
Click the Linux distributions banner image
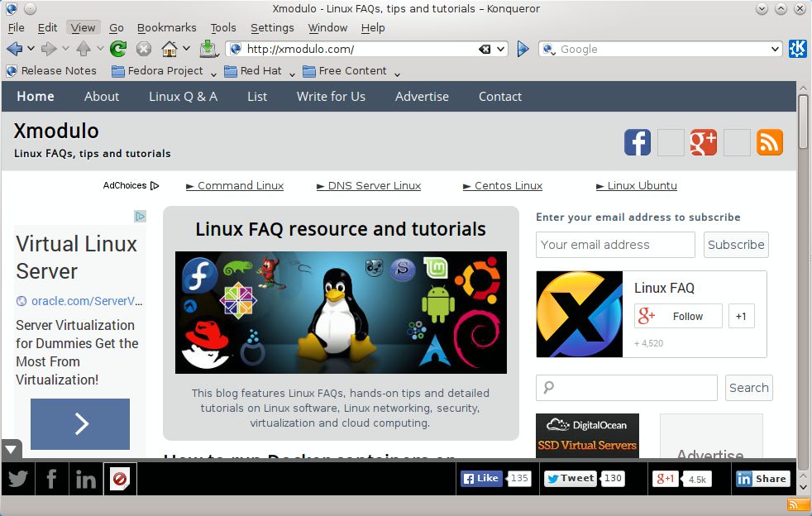(341, 313)
